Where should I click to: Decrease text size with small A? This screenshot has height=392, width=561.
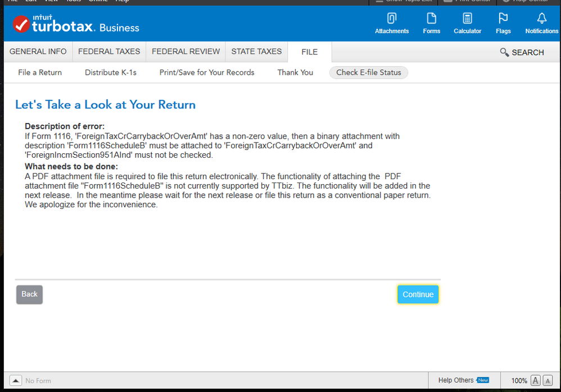coord(548,381)
